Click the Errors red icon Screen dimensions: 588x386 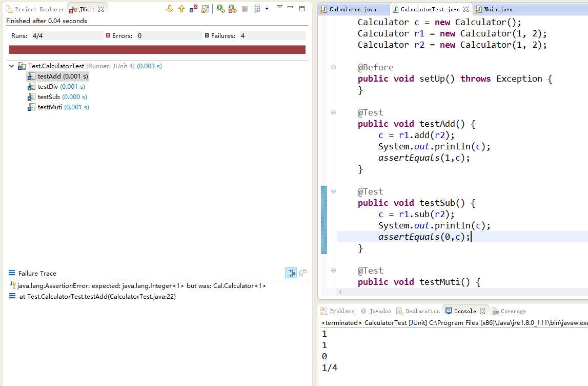point(108,35)
